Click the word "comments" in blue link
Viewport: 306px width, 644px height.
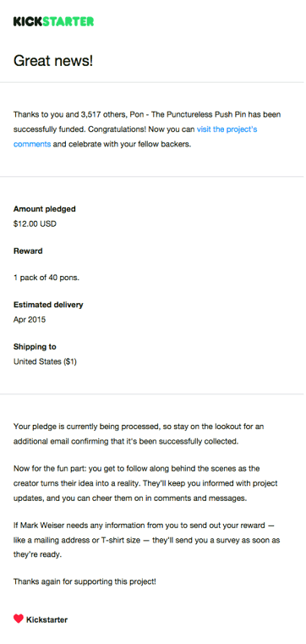32,145
